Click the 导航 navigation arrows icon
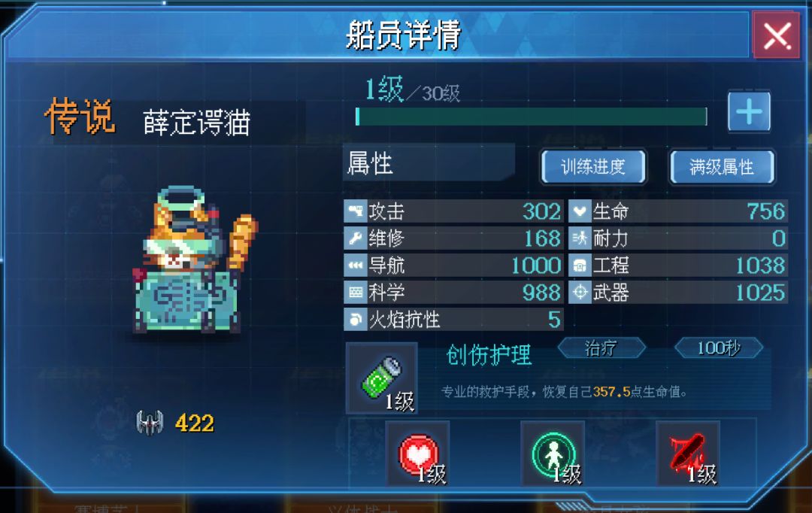 [x=355, y=266]
